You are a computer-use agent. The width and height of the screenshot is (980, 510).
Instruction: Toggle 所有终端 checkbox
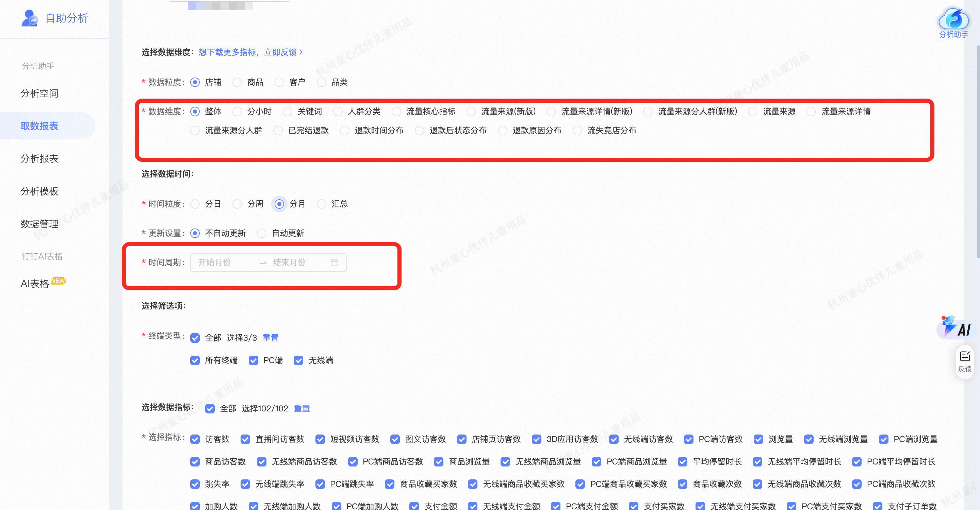(195, 361)
